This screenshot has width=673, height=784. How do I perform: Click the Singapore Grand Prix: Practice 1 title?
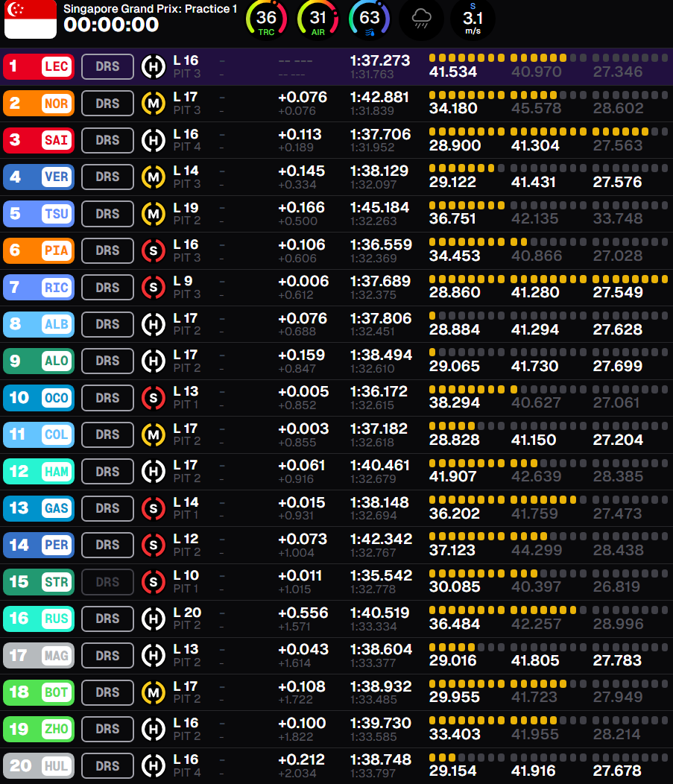point(150,8)
